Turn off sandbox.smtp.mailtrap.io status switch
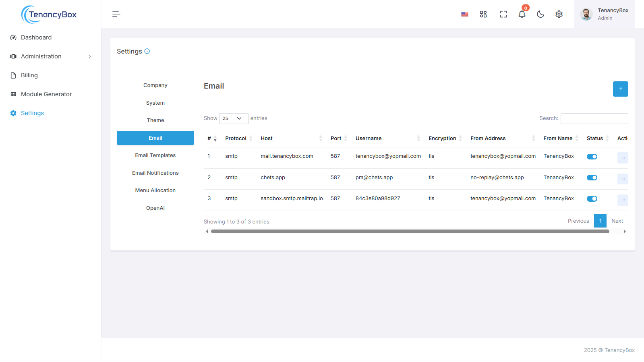644x362 pixels. point(592,199)
